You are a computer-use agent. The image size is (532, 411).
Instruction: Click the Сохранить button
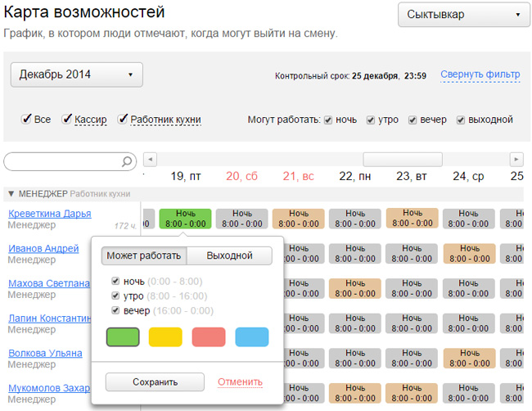point(155,382)
